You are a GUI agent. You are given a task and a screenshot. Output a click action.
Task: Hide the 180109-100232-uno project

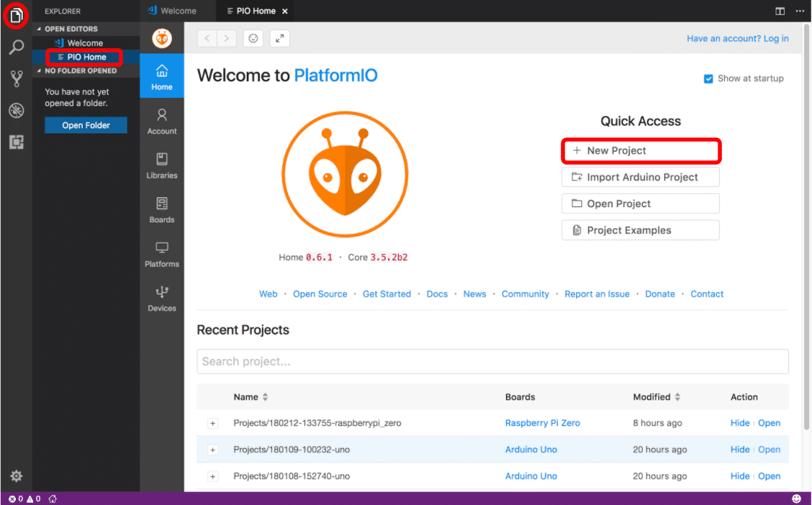click(x=740, y=450)
